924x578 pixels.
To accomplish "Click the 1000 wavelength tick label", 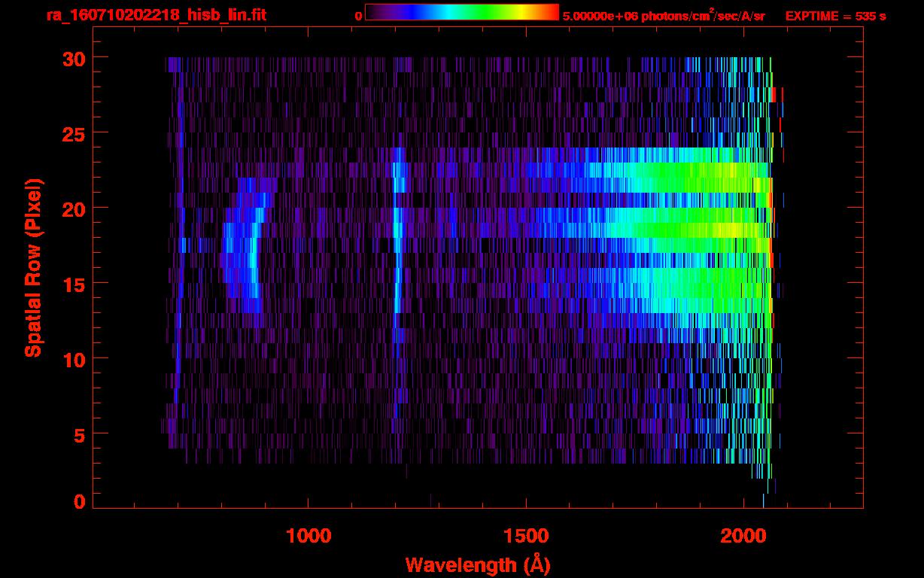I will click(308, 535).
